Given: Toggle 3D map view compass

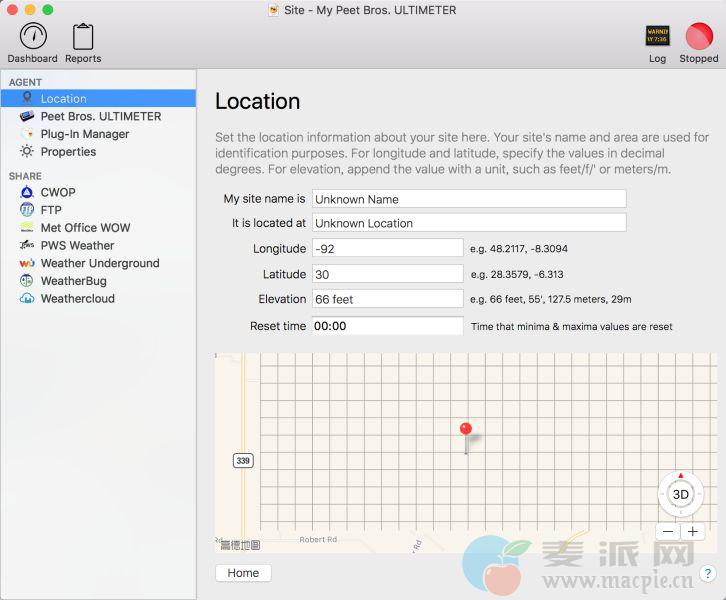Looking at the screenshot, I should [x=680, y=494].
